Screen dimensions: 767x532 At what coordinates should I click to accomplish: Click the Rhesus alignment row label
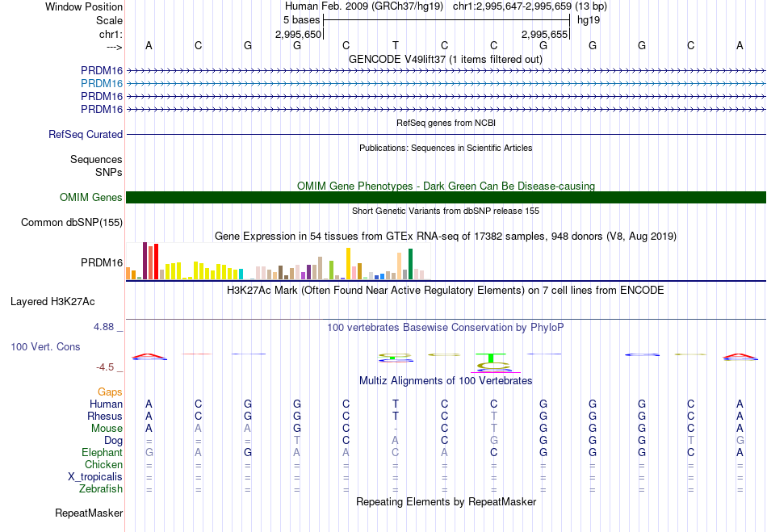click(105, 416)
